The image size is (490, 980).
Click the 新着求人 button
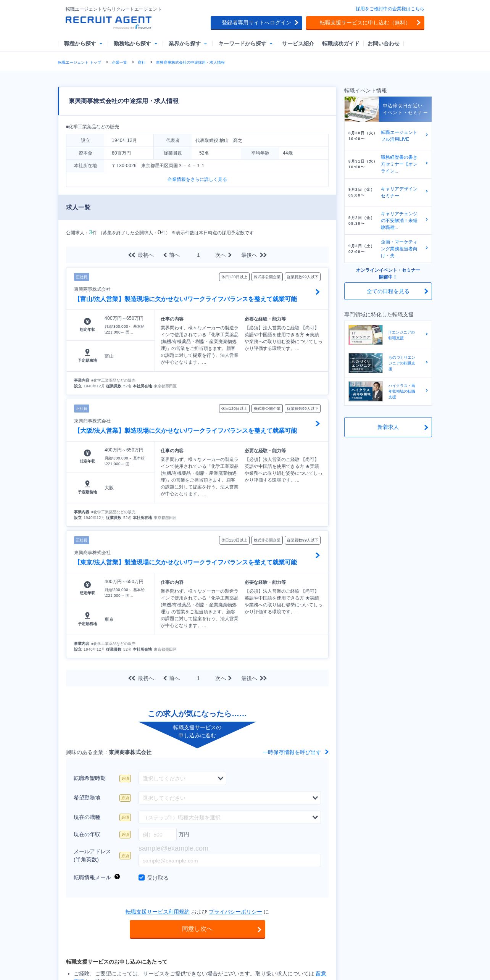point(388,427)
